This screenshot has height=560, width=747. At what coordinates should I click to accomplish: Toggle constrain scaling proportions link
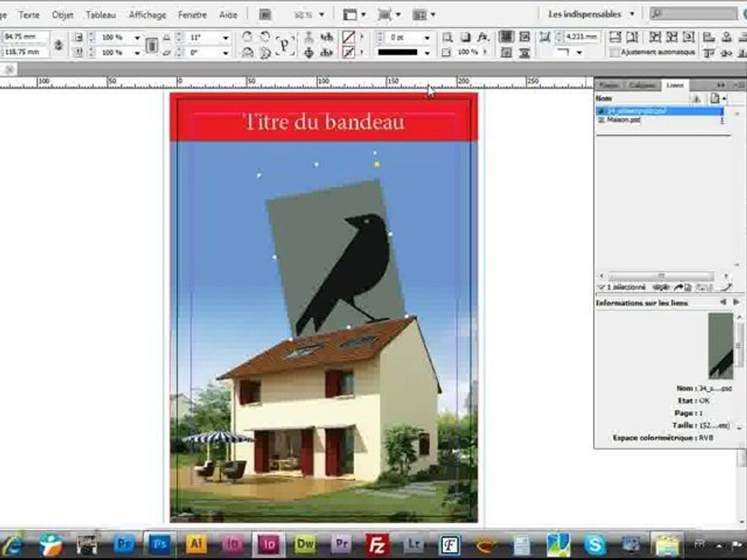pyautogui.click(x=152, y=45)
